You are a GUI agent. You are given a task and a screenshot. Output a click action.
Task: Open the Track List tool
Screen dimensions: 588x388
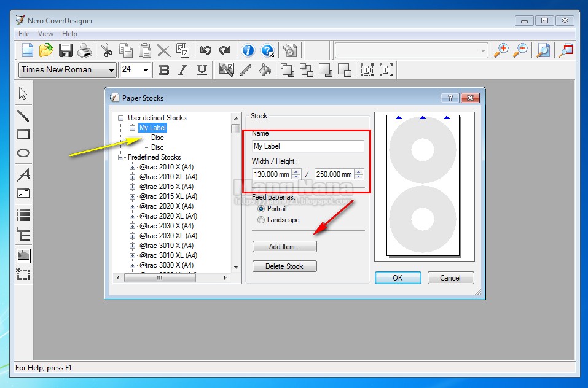point(22,214)
